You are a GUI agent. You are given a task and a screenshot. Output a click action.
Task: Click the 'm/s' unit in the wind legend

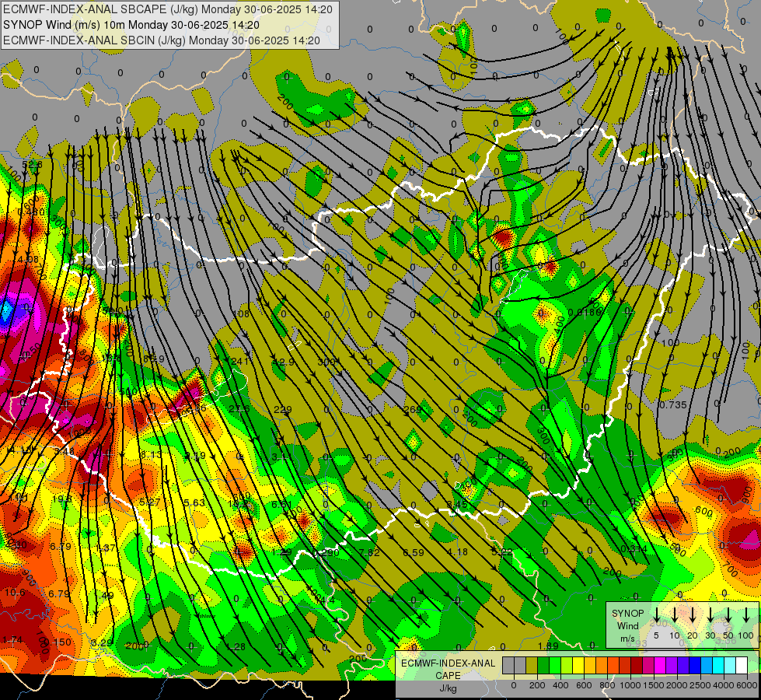point(627,639)
